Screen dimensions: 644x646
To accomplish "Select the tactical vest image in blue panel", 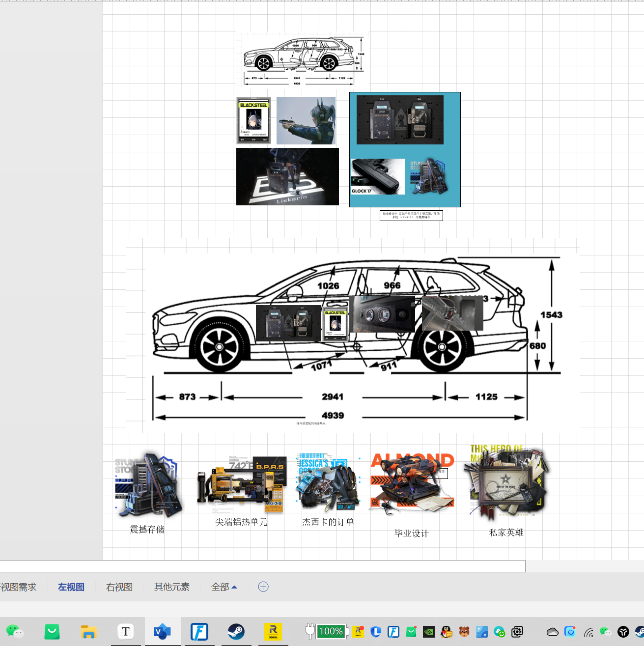I will coord(400,120).
